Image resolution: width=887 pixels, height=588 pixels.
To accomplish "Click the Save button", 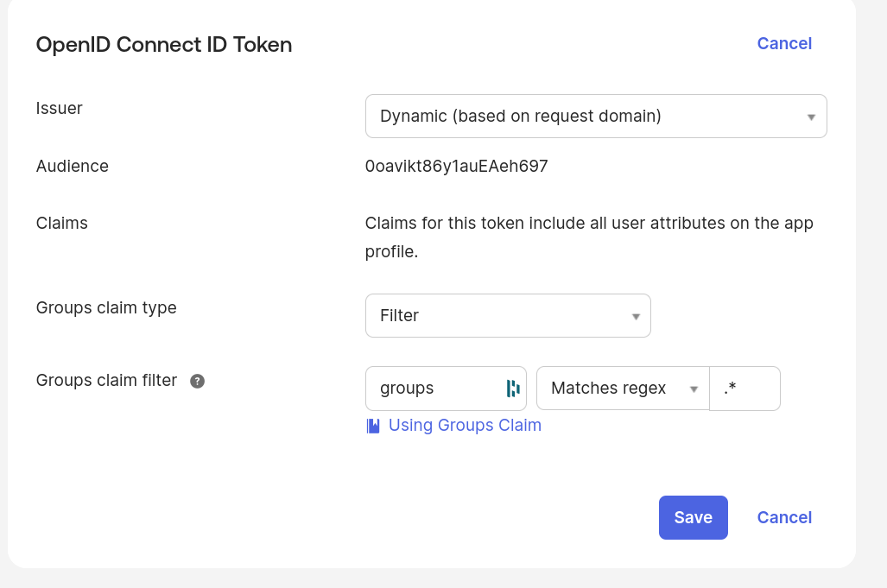I will click(x=693, y=517).
